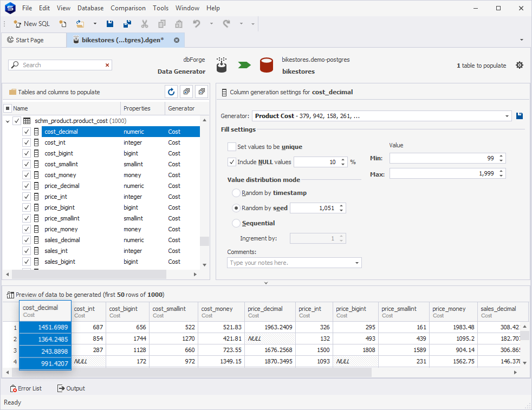Open the Generator combo box dropdown
The height and width of the screenshot is (410, 532).
coord(507,116)
